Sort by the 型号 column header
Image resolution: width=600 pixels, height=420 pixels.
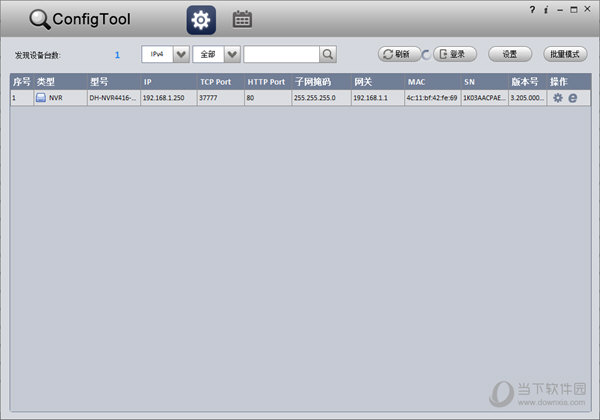(114, 82)
